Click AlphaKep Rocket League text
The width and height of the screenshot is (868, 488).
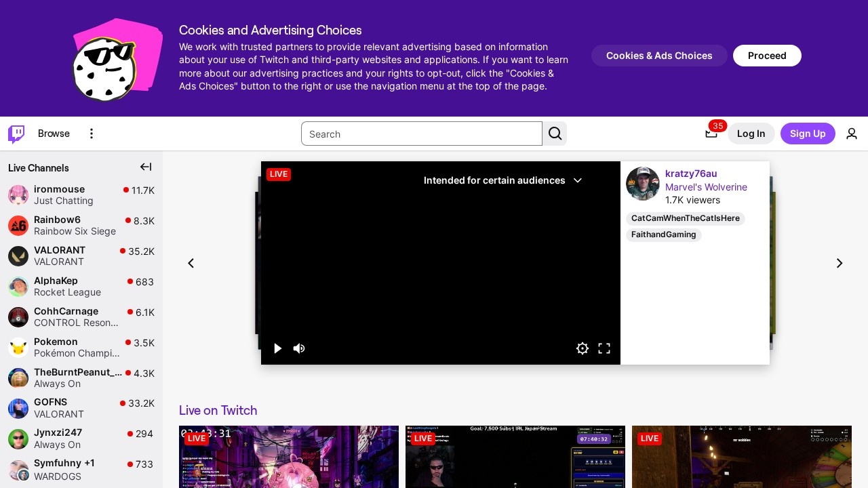click(x=67, y=292)
